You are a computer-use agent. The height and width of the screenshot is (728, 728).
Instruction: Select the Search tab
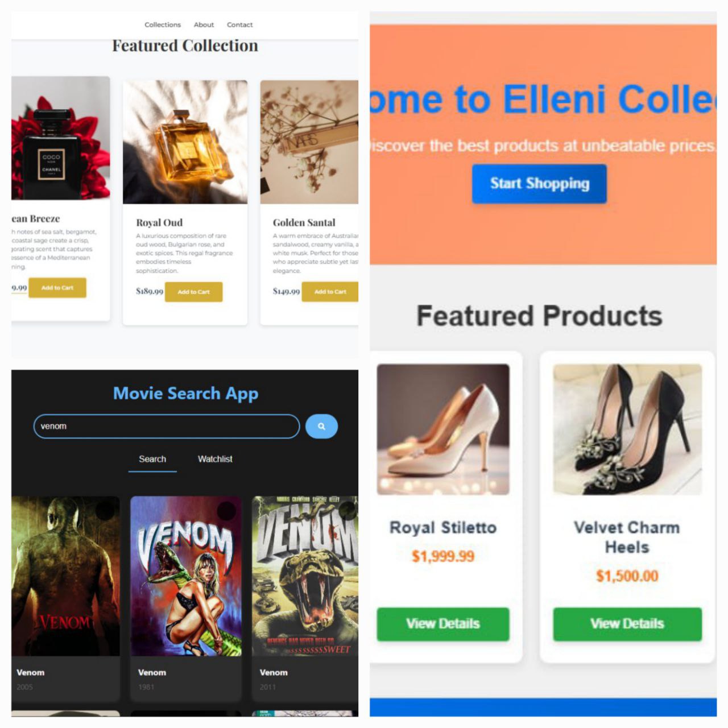coord(152,459)
